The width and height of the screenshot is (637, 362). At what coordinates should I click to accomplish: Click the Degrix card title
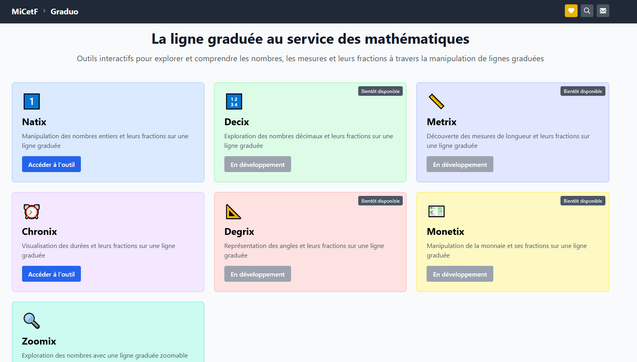pos(239,232)
